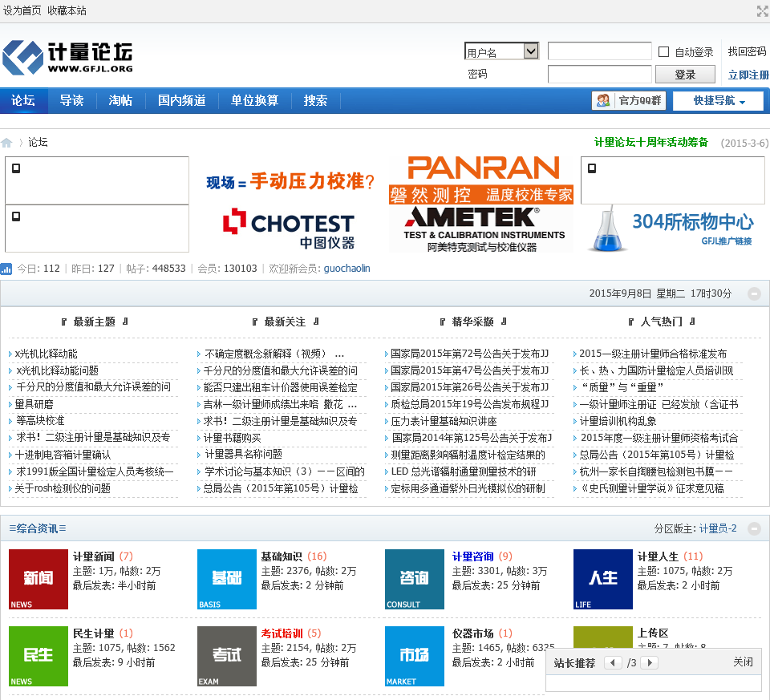Viewport: 770px width, 700px height.
Task: Show previous 站长推荐 item
Action: pyautogui.click(x=613, y=662)
